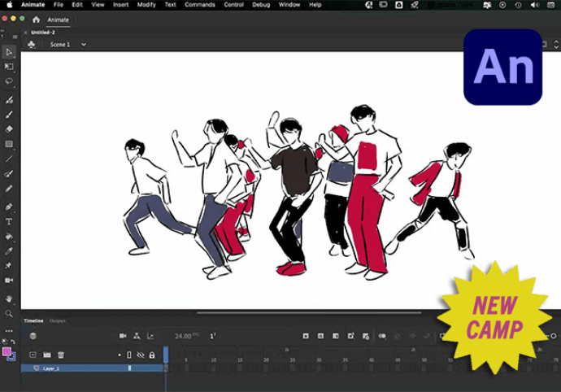Toggle layer outline highlight column icon
561x392 pixels.
[x=128, y=355]
